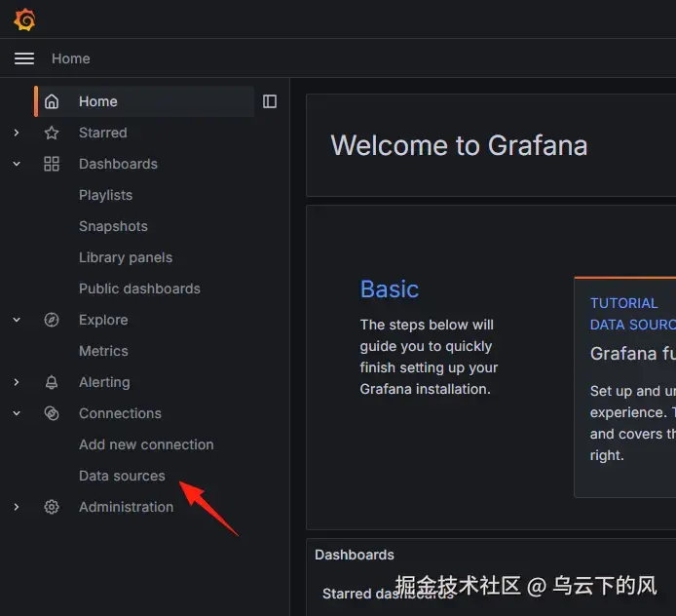
Task: Collapse the Dashboards section chevron
Action: click(17, 164)
